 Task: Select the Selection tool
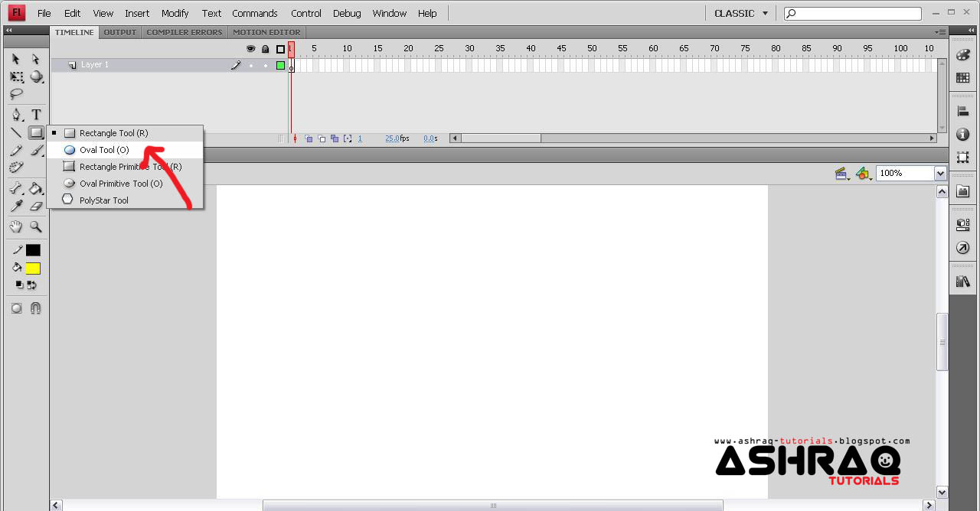(15, 59)
